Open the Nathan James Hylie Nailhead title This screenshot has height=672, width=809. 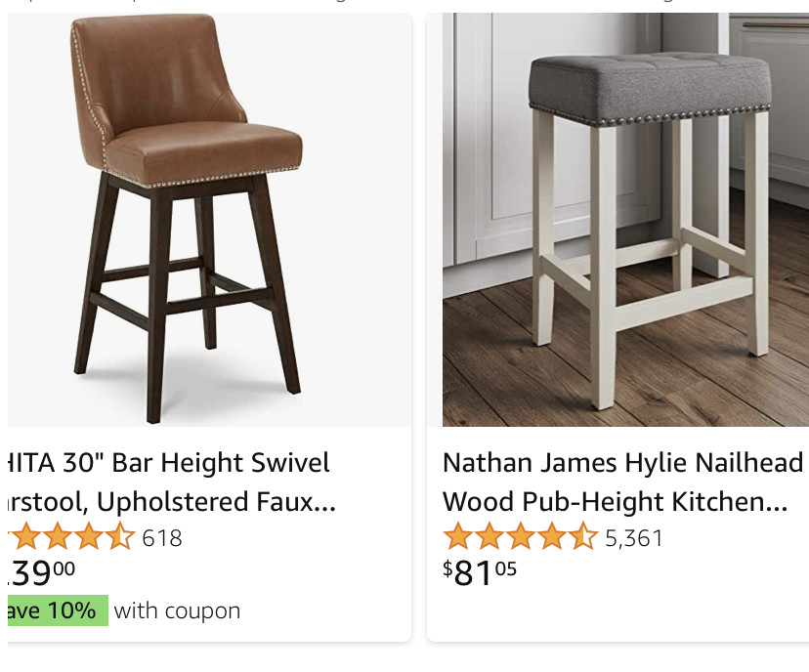click(x=622, y=463)
